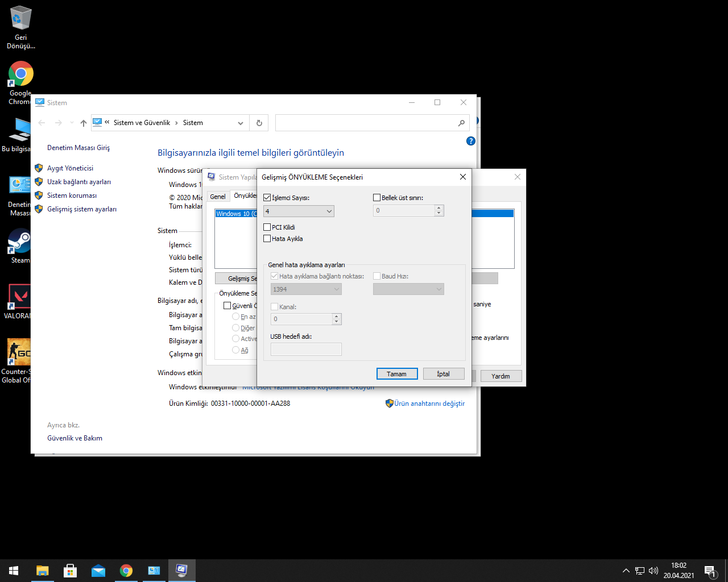Click the taskbar clock showing 18:02
Image resolution: width=728 pixels, height=582 pixels.
pyautogui.click(x=679, y=571)
